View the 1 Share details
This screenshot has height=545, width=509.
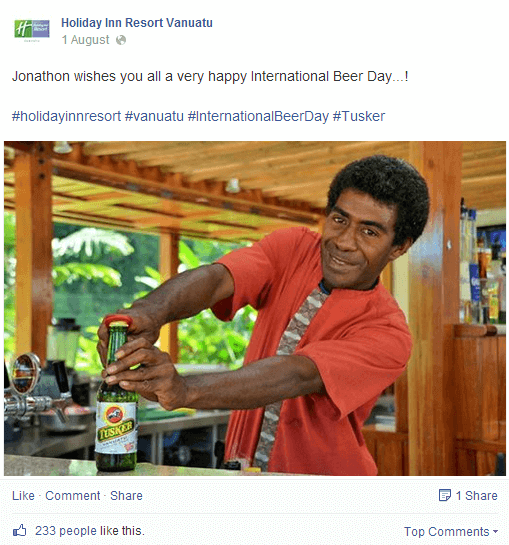coord(476,495)
